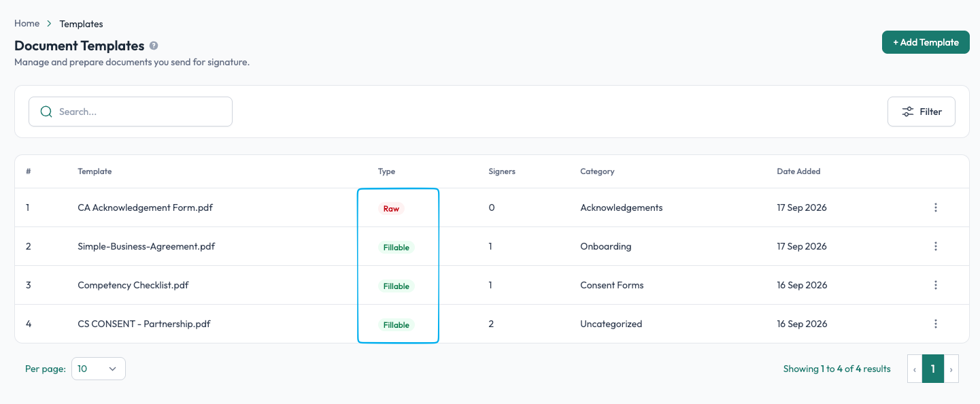The height and width of the screenshot is (404, 980).
Task: Click signers count 2 for CS CONSENT row
Action: pos(491,324)
